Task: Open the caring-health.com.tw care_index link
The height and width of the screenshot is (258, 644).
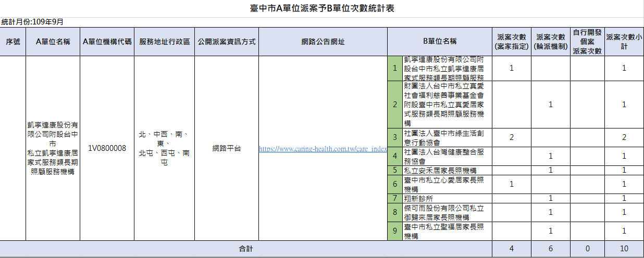Action: point(323,149)
